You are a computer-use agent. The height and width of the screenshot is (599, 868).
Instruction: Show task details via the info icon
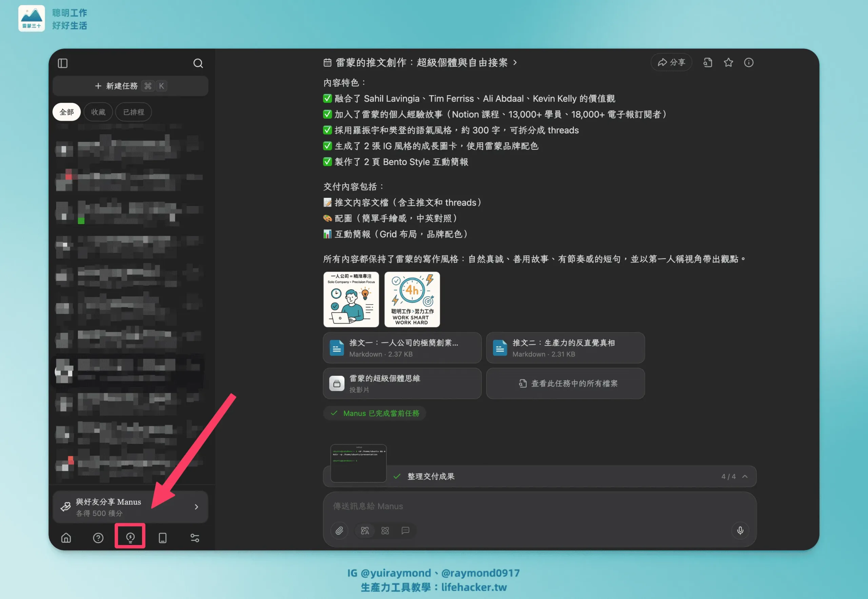coord(749,62)
